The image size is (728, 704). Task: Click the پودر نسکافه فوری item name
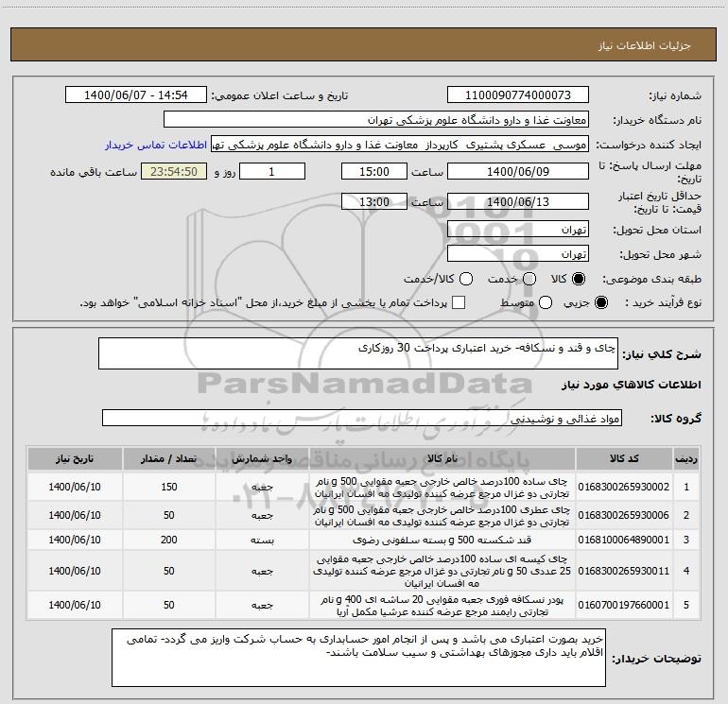coord(442,606)
